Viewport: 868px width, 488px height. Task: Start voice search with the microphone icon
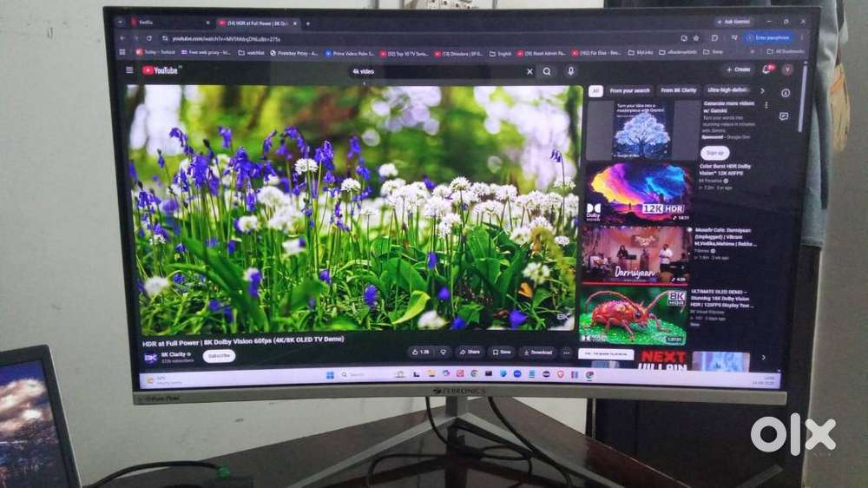pyautogui.click(x=571, y=71)
